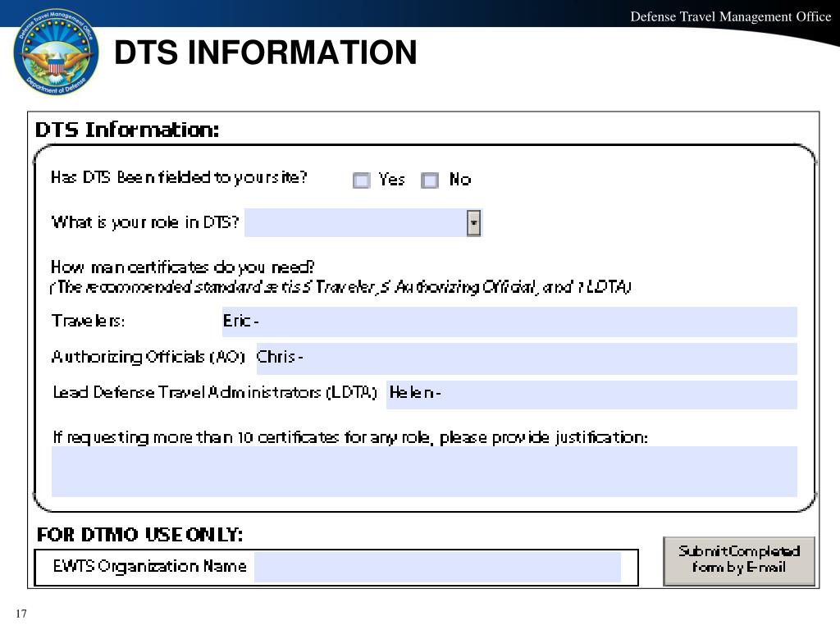Click the 'How many certificates do you need?' label

click(x=183, y=267)
